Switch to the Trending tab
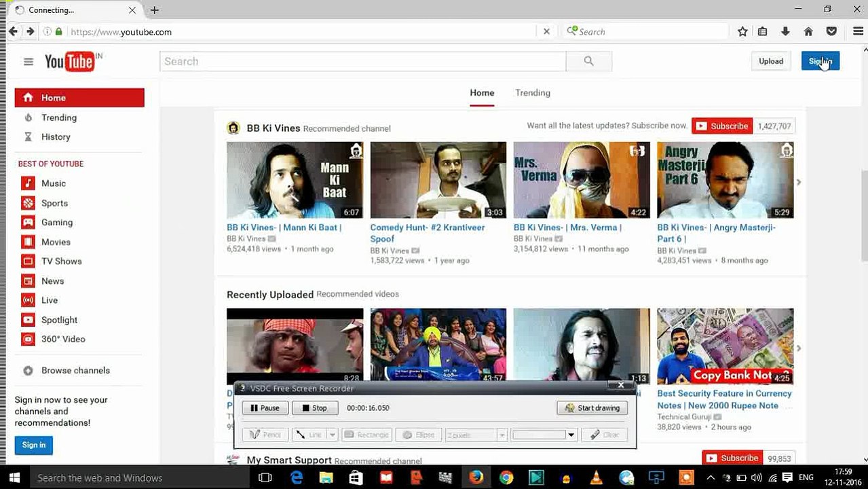 click(533, 93)
